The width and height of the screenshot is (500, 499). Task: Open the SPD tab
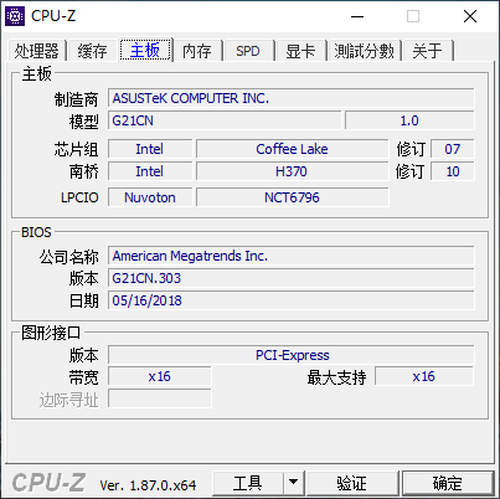[248, 51]
